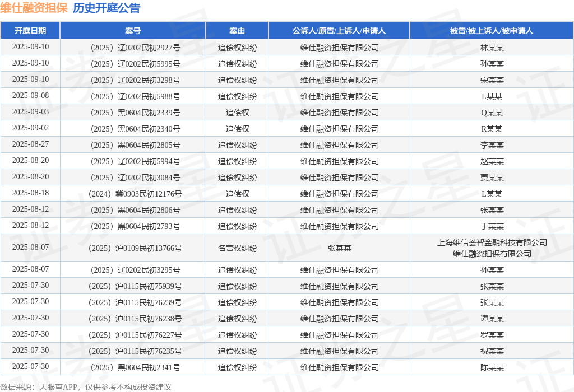574x392 pixels.
Task: Select case number (2025)黑0604民初2806号
Action: [135, 210]
